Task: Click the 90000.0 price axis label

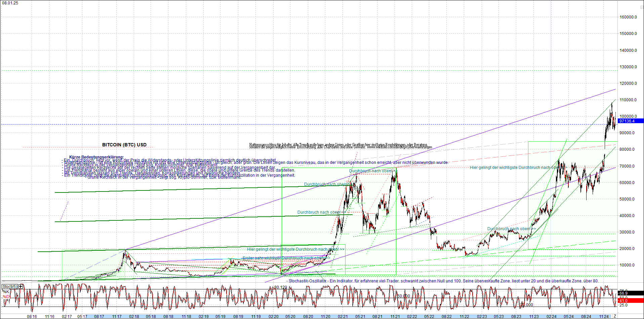Action: tap(627, 133)
